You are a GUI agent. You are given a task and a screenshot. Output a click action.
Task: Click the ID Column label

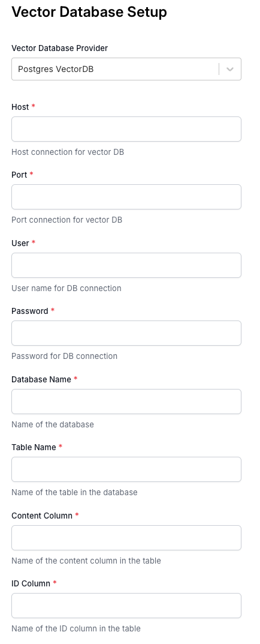click(31, 583)
